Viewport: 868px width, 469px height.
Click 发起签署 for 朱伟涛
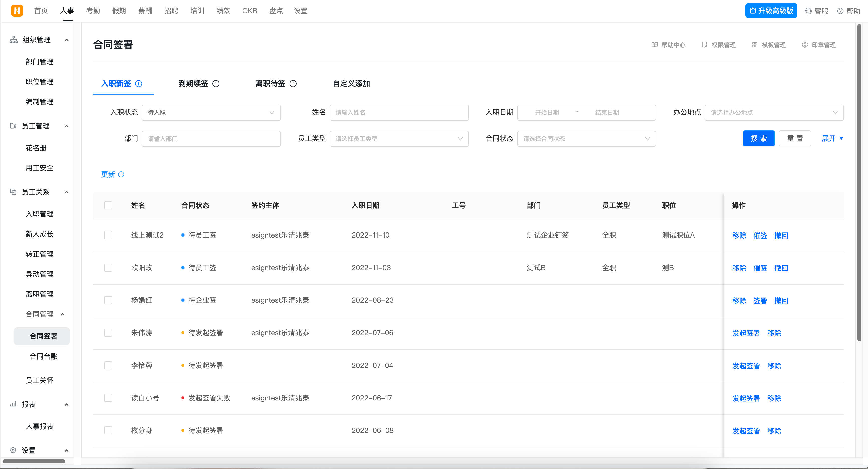pos(746,333)
